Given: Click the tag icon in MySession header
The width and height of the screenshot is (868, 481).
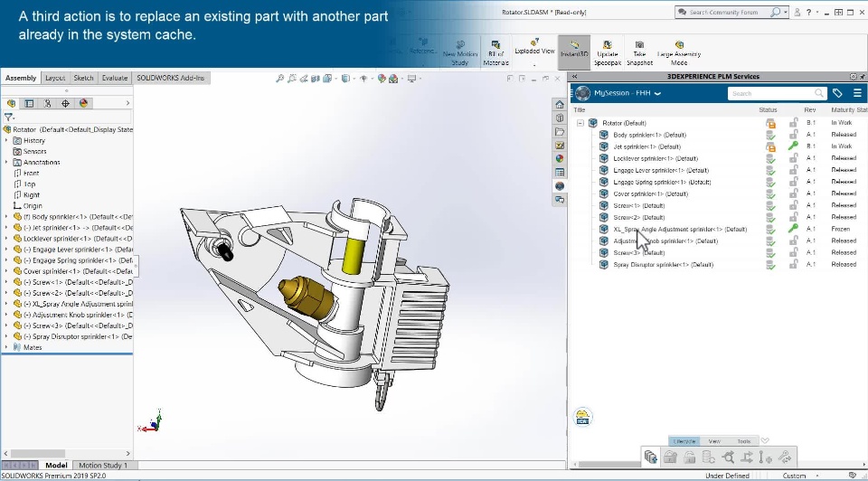Looking at the screenshot, I should (x=837, y=93).
